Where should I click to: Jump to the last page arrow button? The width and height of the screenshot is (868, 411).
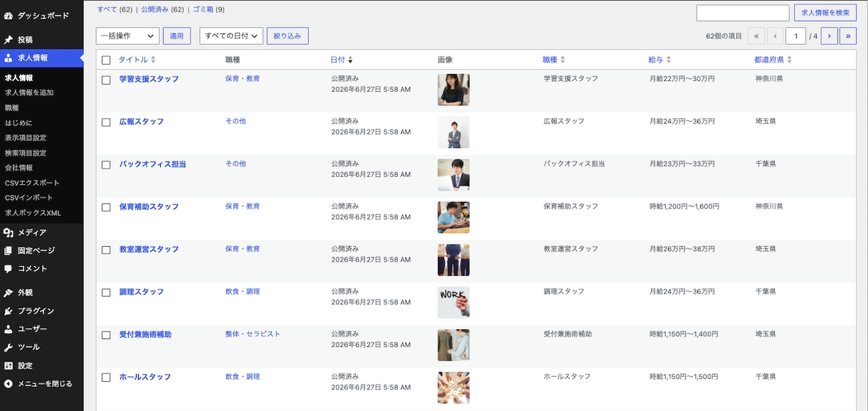click(x=848, y=36)
